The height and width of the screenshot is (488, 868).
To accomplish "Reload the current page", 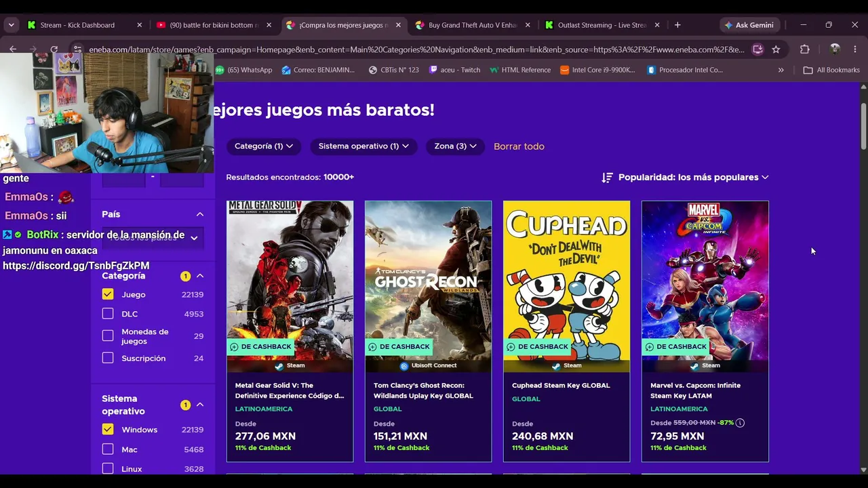I will [x=54, y=49].
